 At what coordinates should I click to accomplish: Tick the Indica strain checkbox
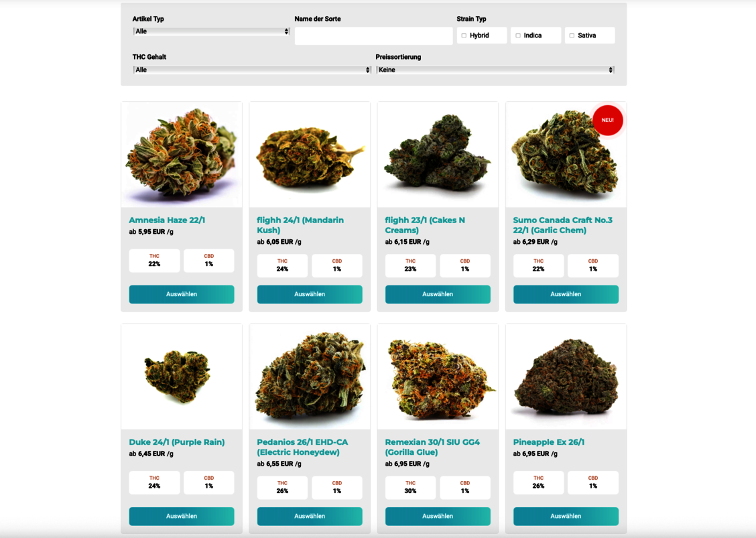coord(518,36)
